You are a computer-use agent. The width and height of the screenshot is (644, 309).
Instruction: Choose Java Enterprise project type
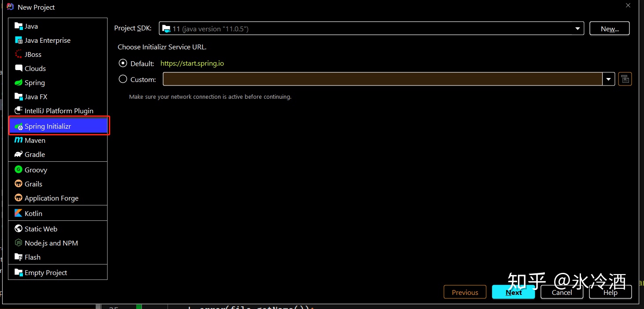coord(58,40)
